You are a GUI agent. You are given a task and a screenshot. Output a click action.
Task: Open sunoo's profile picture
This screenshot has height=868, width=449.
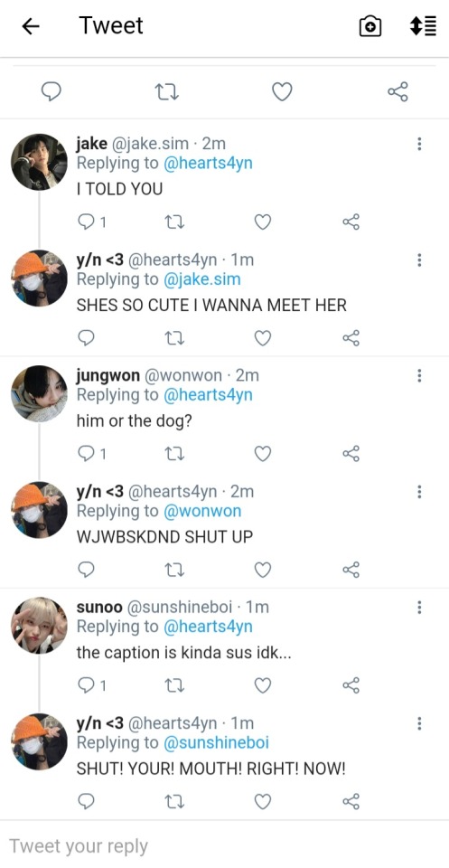tap(39, 625)
